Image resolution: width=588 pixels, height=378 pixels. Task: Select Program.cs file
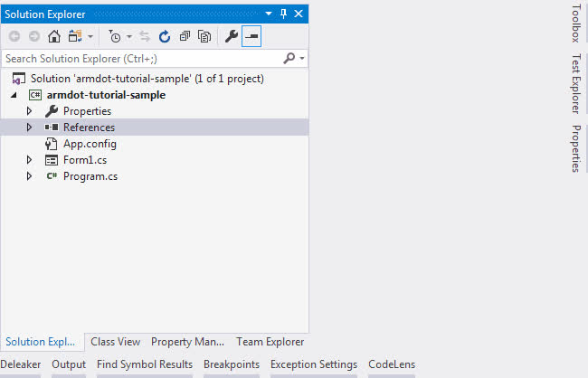click(90, 176)
